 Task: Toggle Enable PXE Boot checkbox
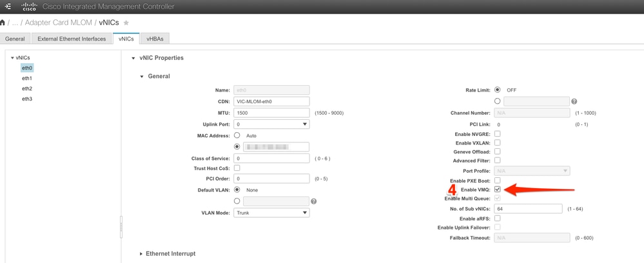tap(498, 180)
